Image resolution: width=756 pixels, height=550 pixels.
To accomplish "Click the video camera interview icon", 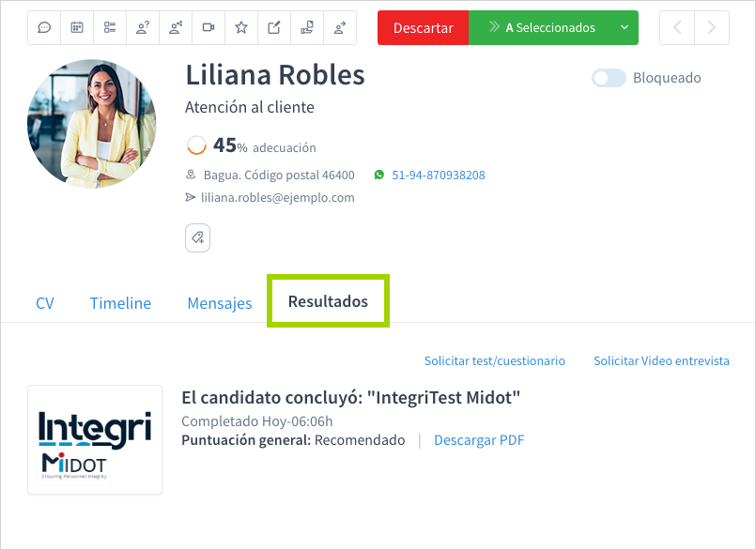I will point(208,27).
